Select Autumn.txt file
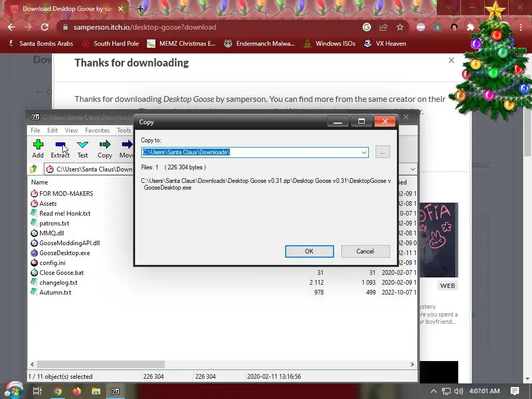Viewport: 532px width, 399px height. tap(51, 292)
